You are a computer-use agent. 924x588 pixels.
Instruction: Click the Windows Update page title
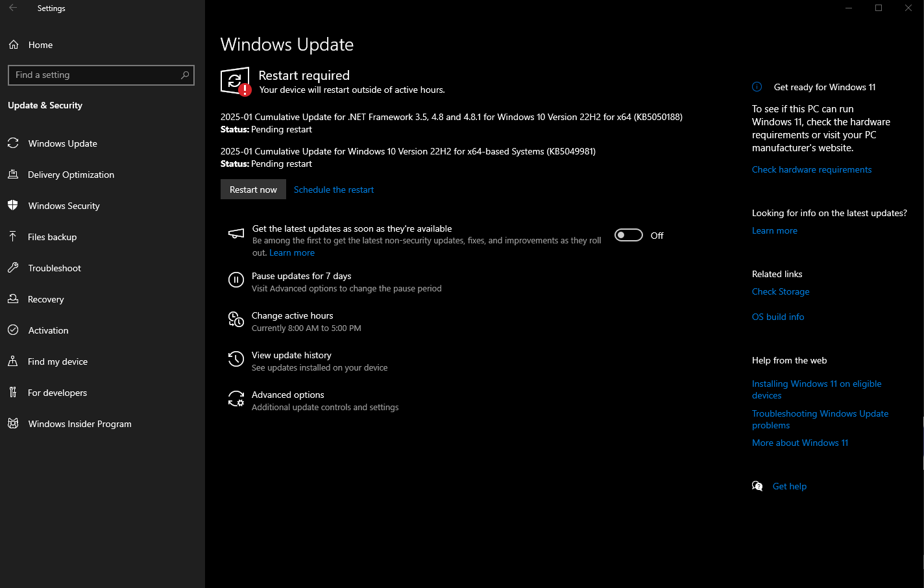pos(287,44)
